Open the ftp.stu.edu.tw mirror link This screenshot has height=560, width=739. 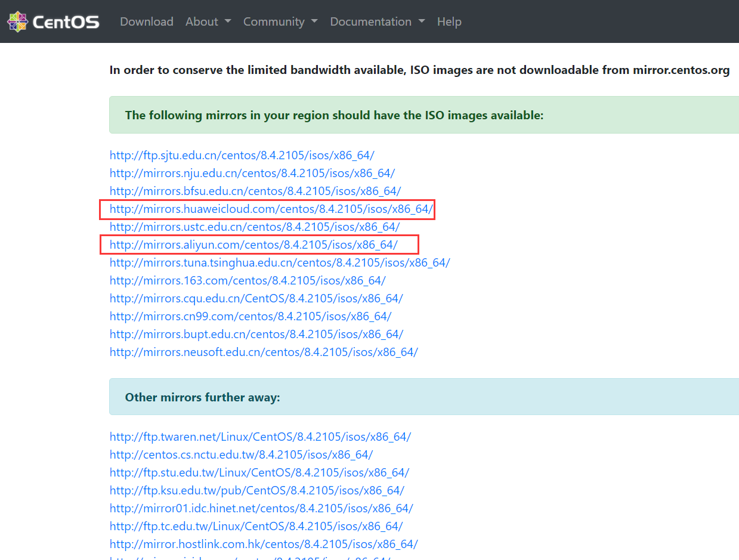259,472
